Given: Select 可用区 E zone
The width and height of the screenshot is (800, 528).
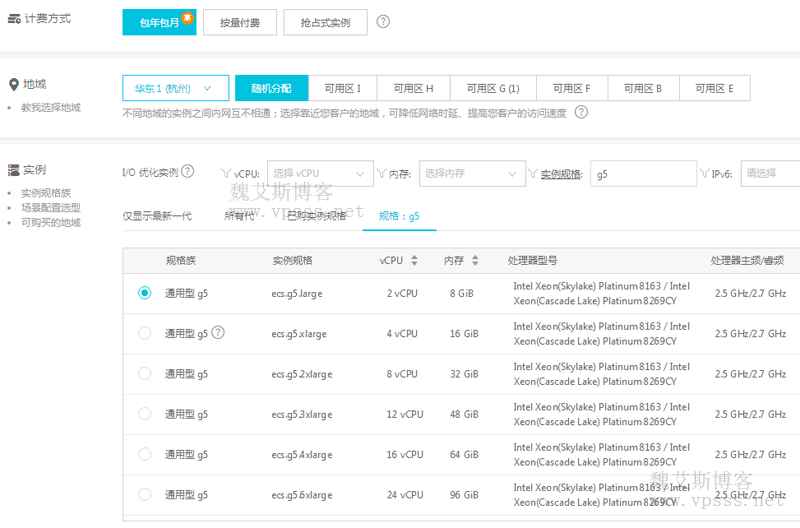Looking at the screenshot, I should [714, 88].
